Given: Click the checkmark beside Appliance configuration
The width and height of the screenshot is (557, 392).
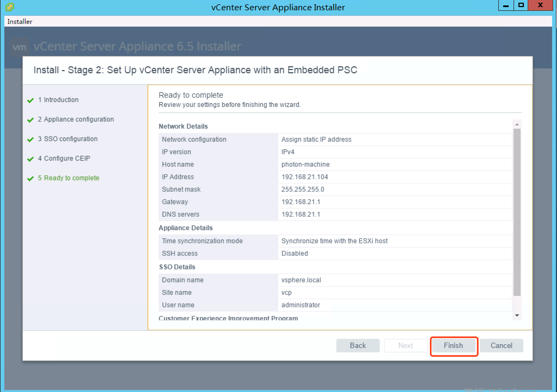Looking at the screenshot, I should [x=30, y=120].
